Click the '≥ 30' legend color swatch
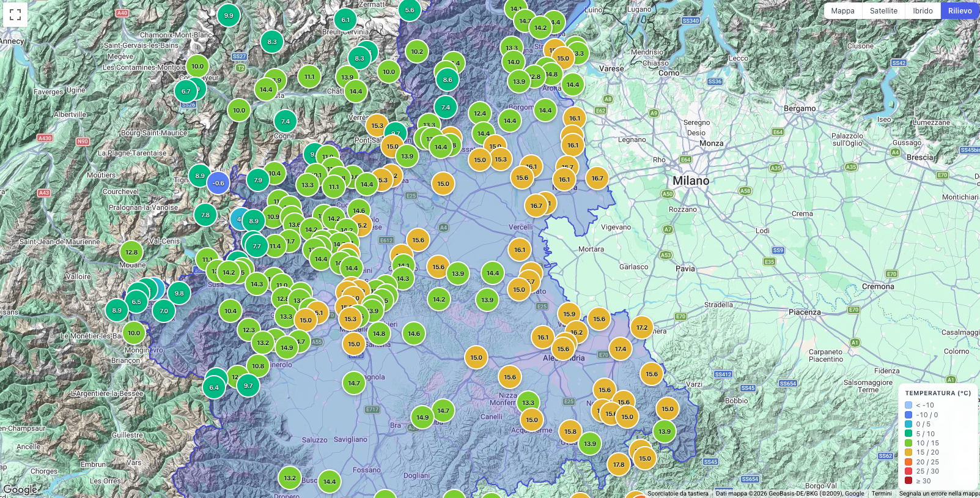The width and height of the screenshot is (980, 498). pos(908,481)
